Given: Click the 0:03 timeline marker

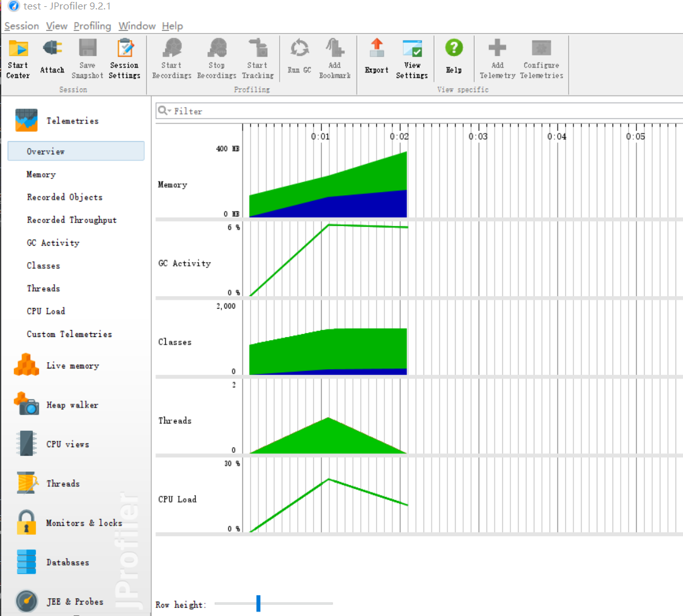Looking at the screenshot, I should [x=478, y=136].
